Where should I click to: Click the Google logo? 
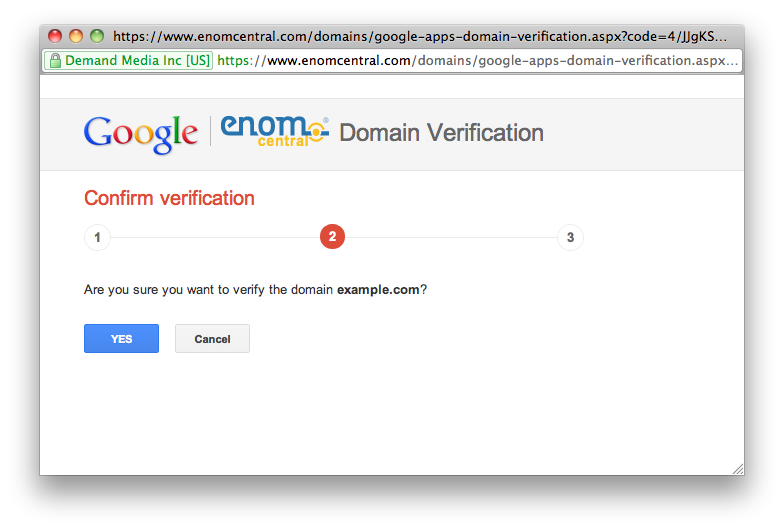(141, 133)
